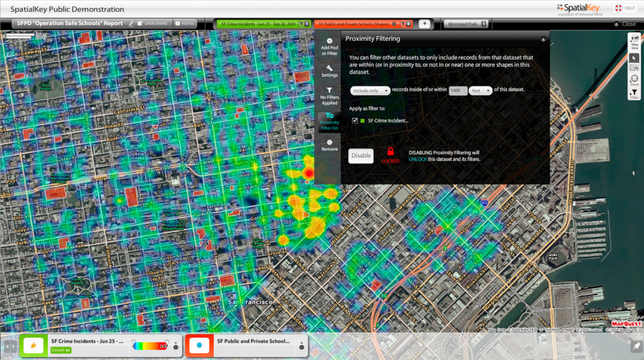The image size is (644, 360).
Task: Select the SF Crime Incidents dataset tab
Action: (x=258, y=24)
